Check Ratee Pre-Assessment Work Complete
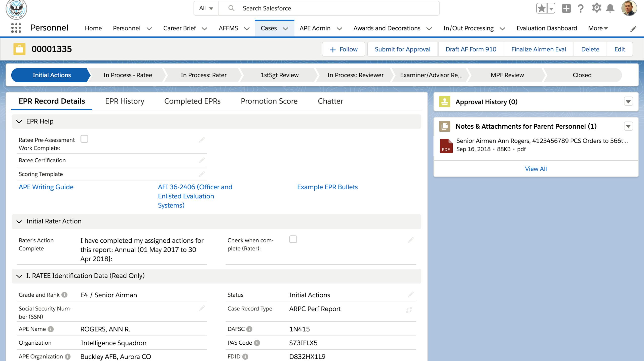 [85, 139]
